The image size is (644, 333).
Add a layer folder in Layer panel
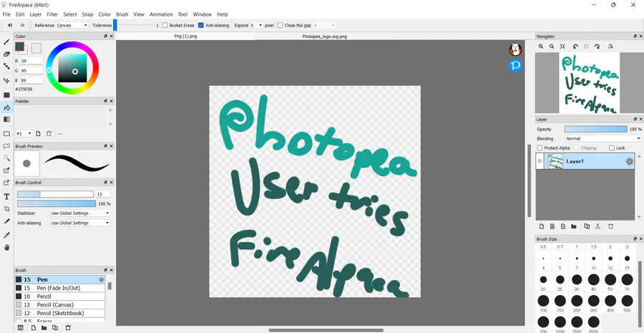click(x=574, y=226)
